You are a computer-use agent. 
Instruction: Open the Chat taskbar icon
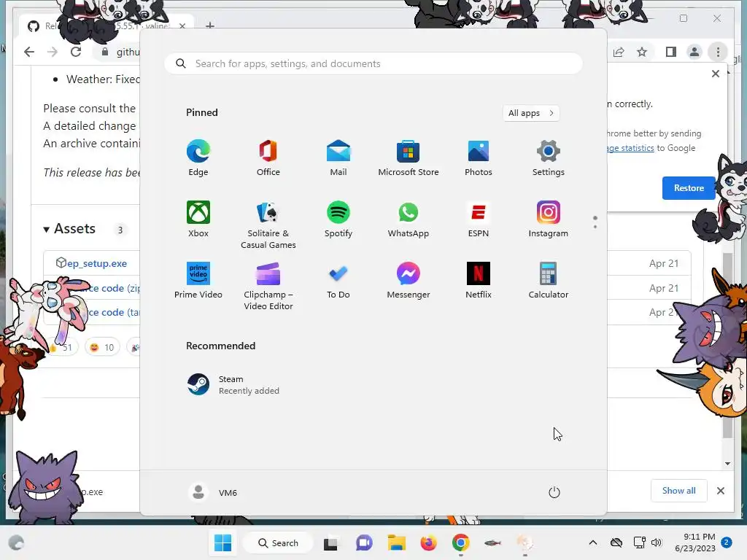[364, 542]
